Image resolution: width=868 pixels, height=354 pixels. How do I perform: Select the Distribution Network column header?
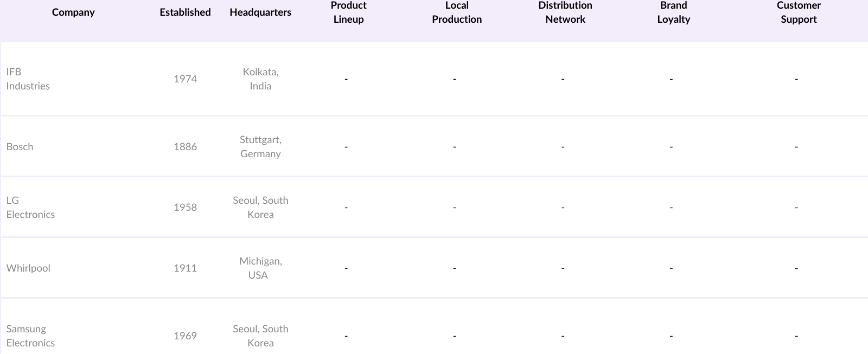click(x=565, y=12)
